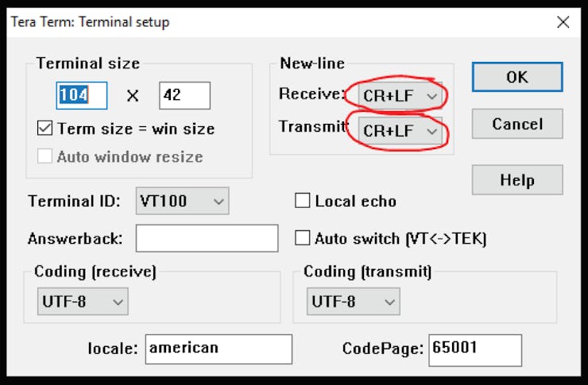The image size is (588, 385).
Task: Confirm terminal setup with OK button
Action: [x=517, y=77]
